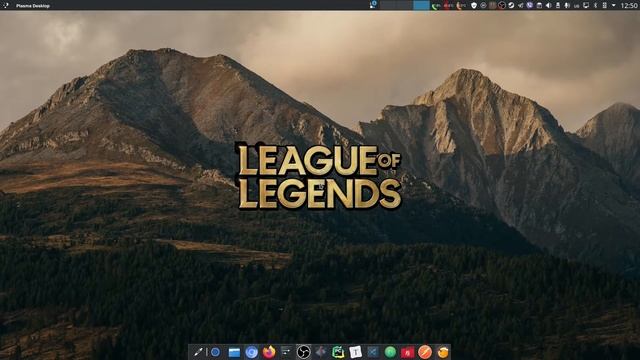Open the microphone tray icon

(567, 5)
